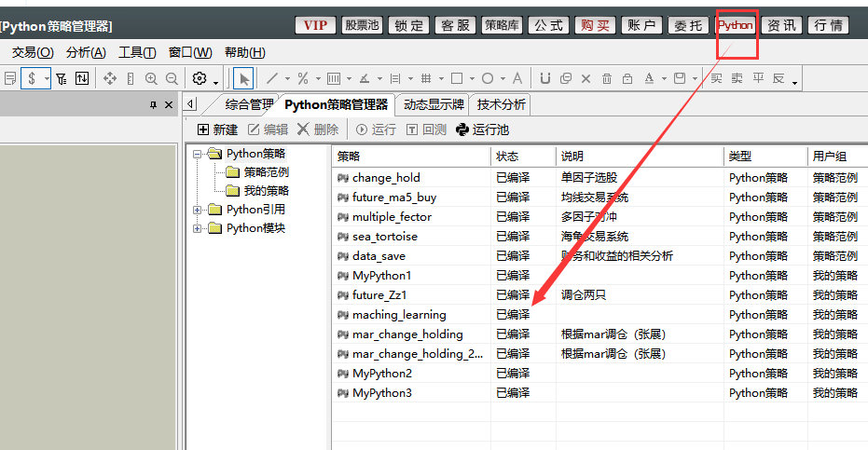Click the 策略库 button
Screen dimensions: 868x450
502,25
